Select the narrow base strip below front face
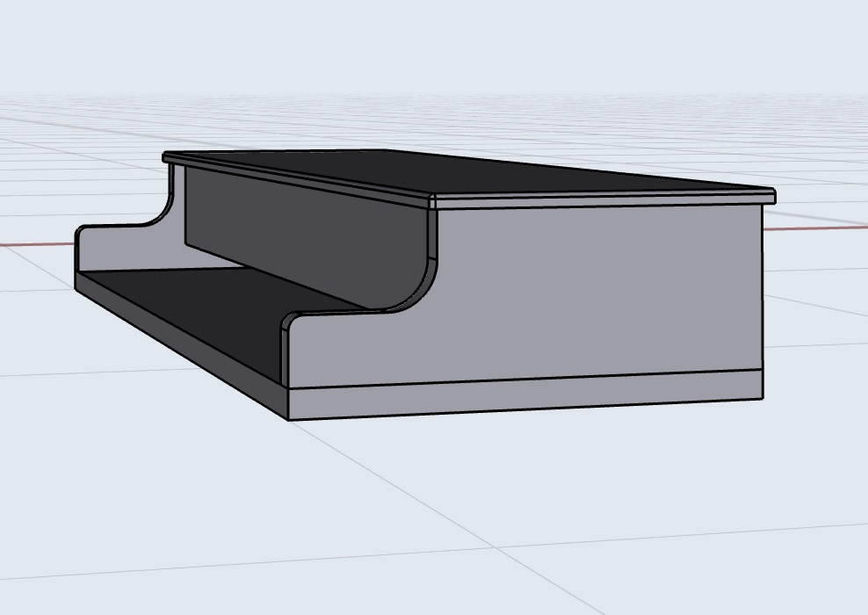Screen dimensions: 868x615 (526, 395)
